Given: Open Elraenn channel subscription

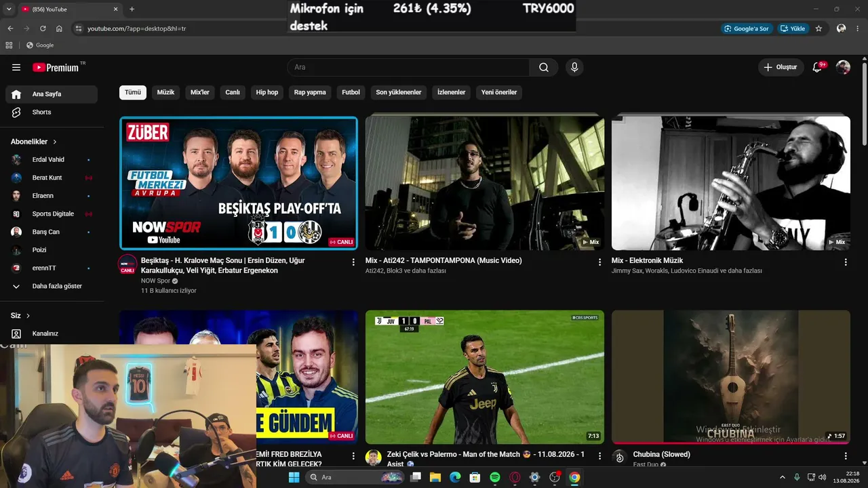Looking at the screenshot, I should coord(52,196).
